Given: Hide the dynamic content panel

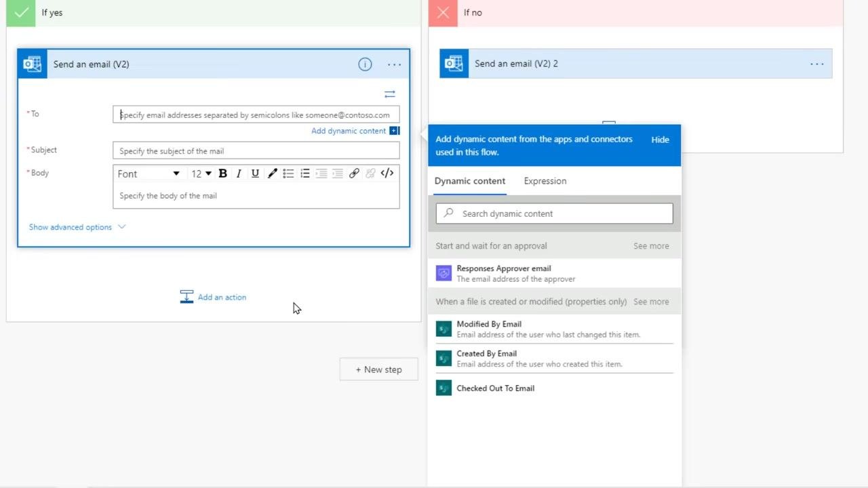Looking at the screenshot, I should 660,140.
